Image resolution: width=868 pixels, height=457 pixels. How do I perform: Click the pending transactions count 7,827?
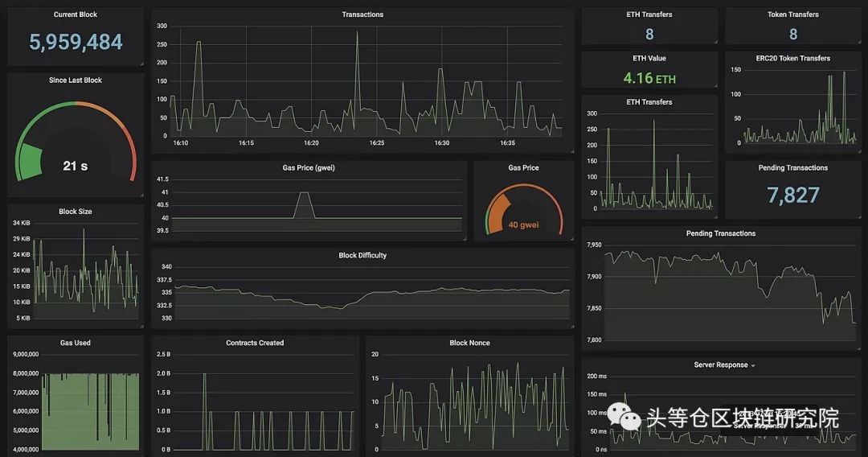click(792, 195)
